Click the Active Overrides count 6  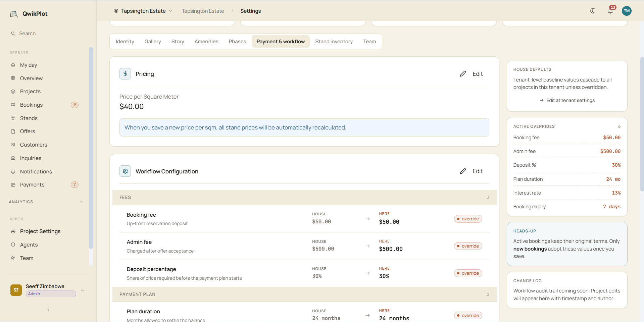pos(619,126)
